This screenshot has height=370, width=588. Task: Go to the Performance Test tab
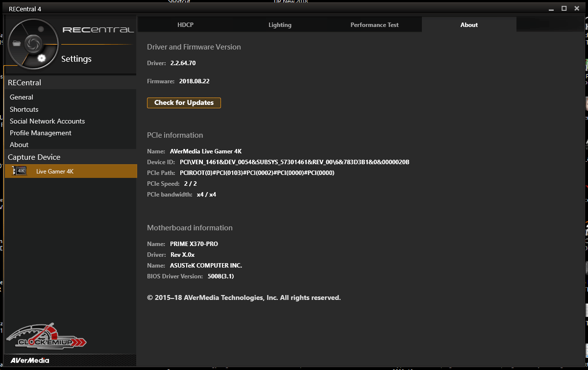coord(374,25)
